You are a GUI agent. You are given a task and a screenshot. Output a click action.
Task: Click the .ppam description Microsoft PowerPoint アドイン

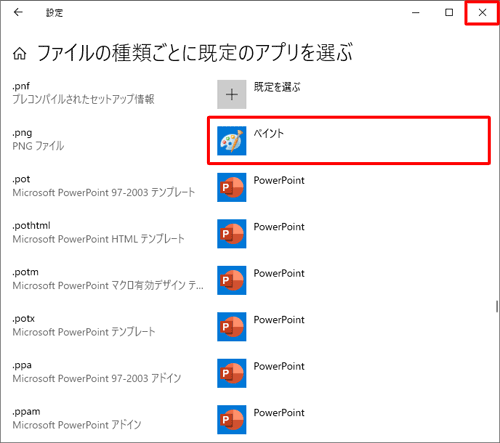tap(77, 425)
